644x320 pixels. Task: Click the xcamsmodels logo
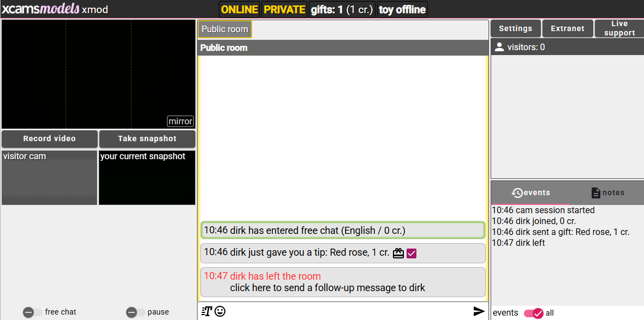(x=40, y=9)
